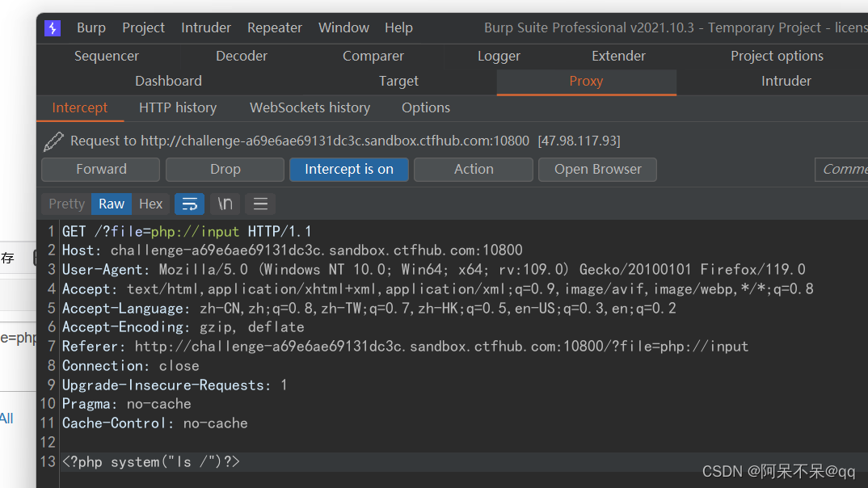Screen dimensions: 868x488
Task: Click the <?php system("ls /")?> body line
Action: coord(150,462)
